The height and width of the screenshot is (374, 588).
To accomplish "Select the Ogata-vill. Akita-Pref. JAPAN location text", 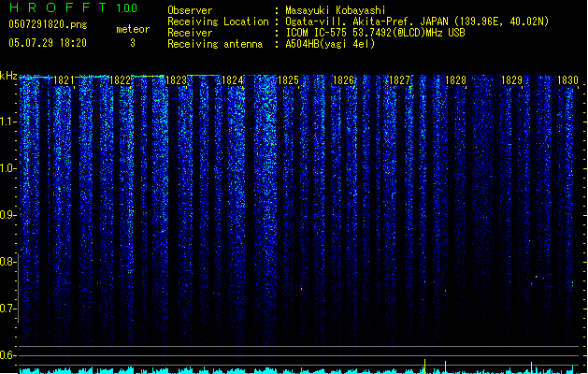I will point(417,22).
